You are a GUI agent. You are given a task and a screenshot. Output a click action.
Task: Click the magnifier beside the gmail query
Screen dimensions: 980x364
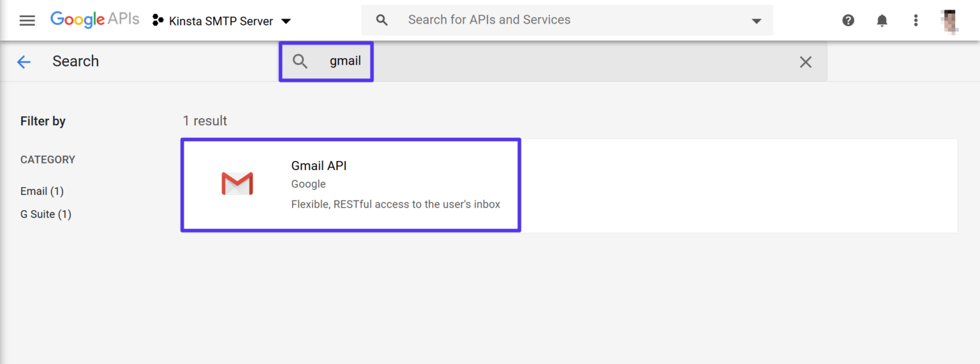300,61
